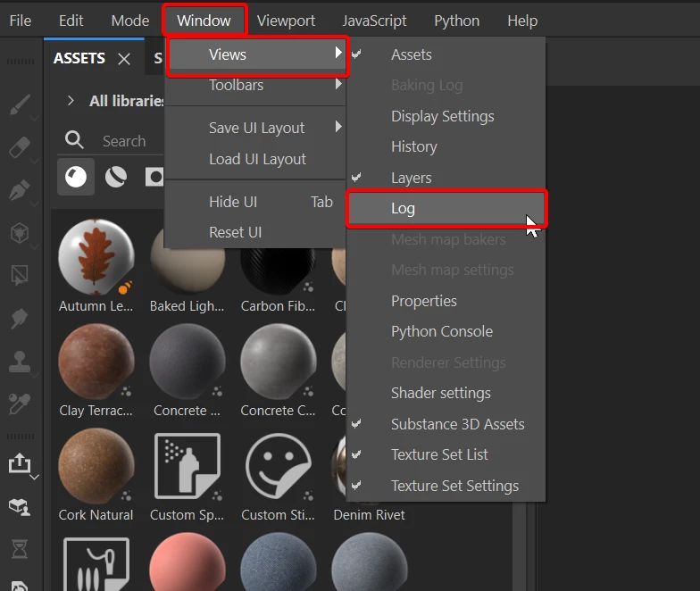Open the Shader settings view
The width and height of the screenshot is (700, 591).
(446, 393)
